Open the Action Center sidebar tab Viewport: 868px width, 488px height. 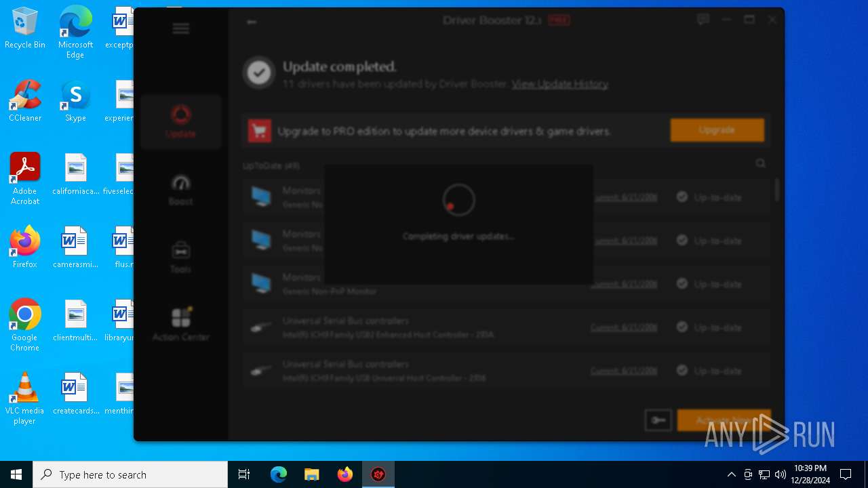pos(180,325)
